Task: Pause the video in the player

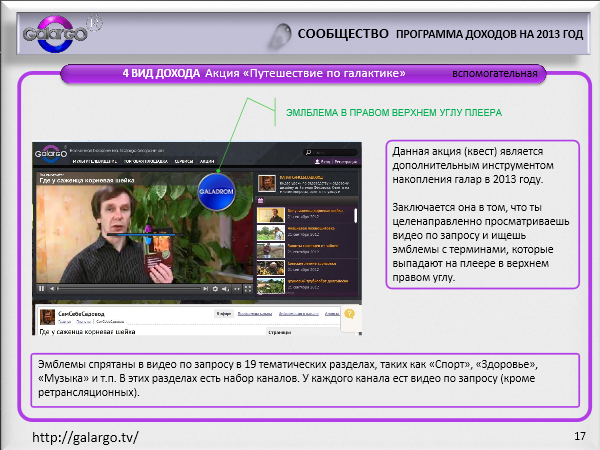Action: coord(41,289)
